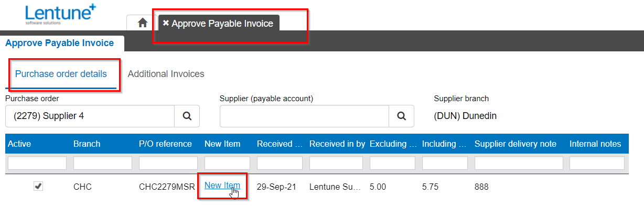Screen dimensions: 644x217
Task: Click the Supplier payable account search icon
Action: click(401, 116)
